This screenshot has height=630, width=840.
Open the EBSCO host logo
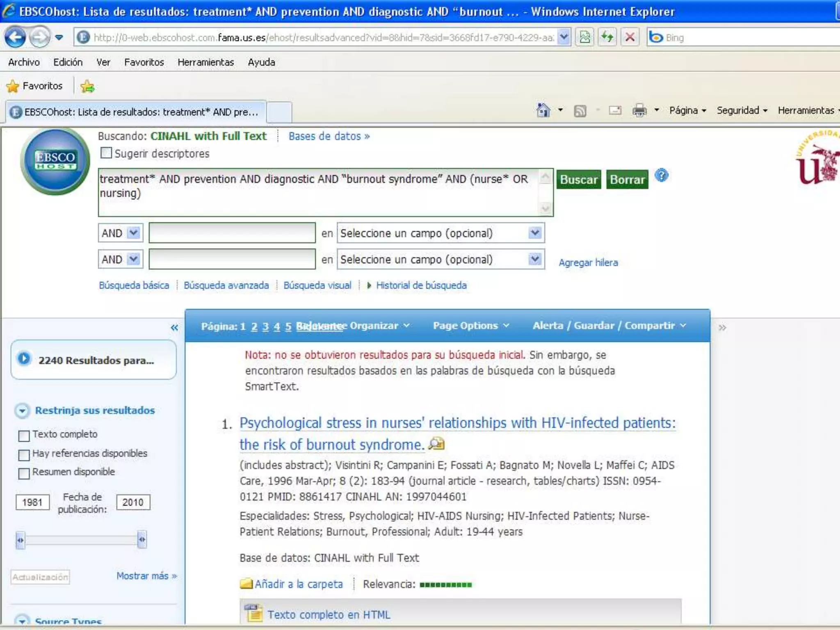coord(55,161)
